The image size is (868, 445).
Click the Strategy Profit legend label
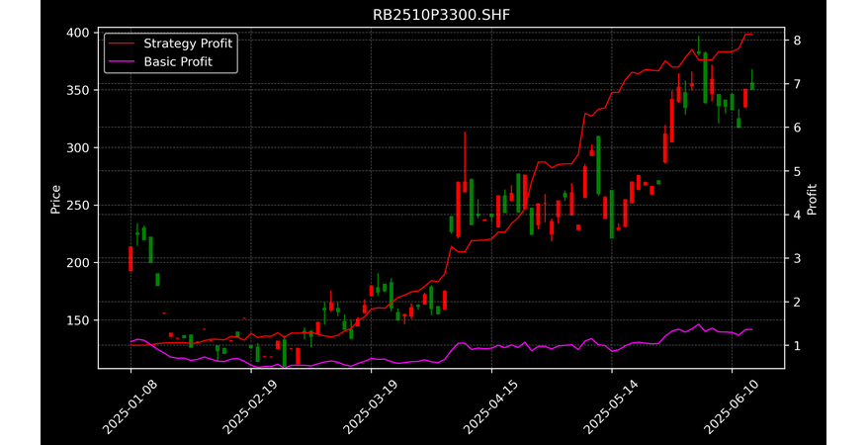click(188, 44)
